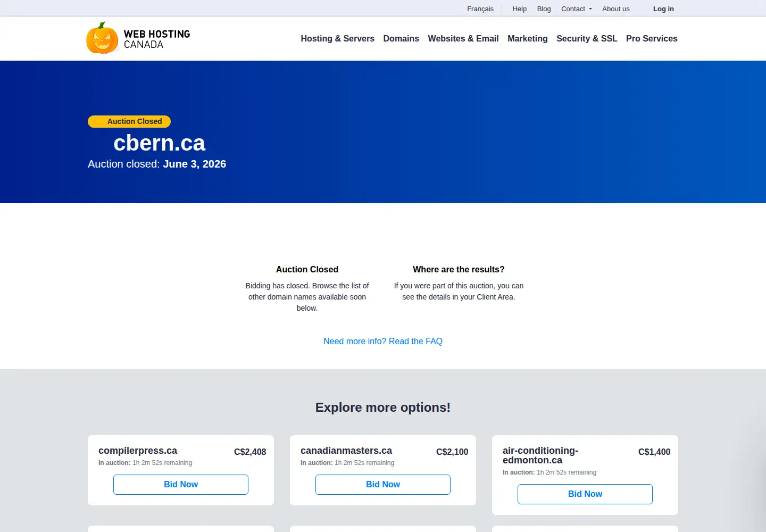Image resolution: width=766 pixels, height=532 pixels.
Task: Expand the Contact dropdown arrow
Action: (x=590, y=9)
